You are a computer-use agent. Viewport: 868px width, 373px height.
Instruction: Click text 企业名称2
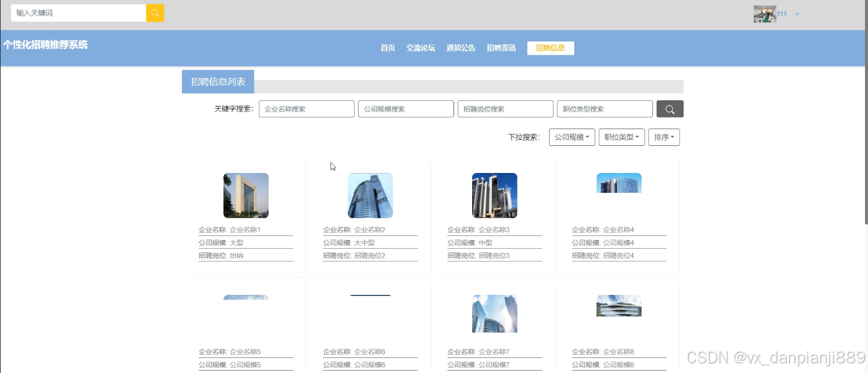pos(369,230)
